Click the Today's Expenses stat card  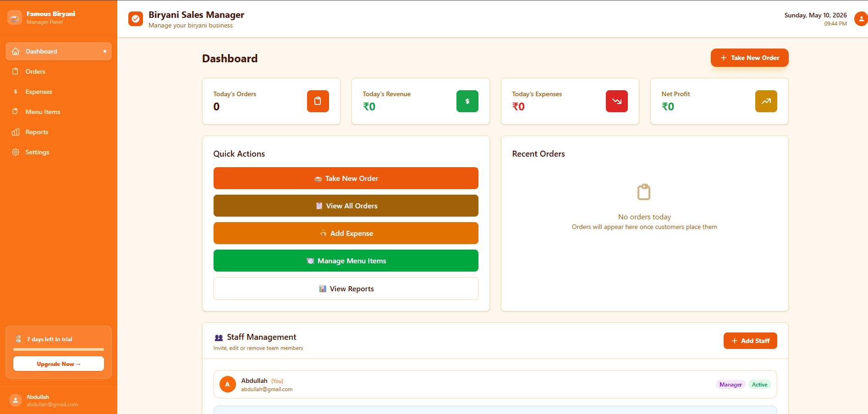click(x=570, y=101)
